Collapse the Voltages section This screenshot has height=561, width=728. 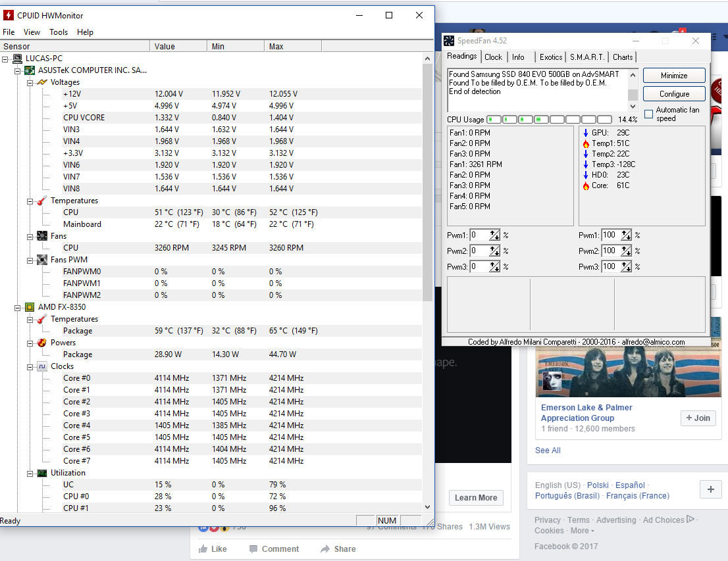pyautogui.click(x=30, y=83)
